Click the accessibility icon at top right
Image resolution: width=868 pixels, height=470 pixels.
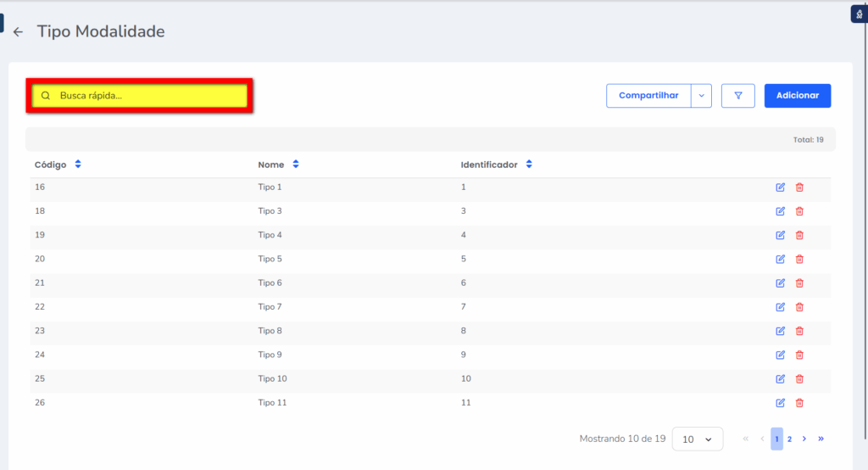tap(859, 14)
